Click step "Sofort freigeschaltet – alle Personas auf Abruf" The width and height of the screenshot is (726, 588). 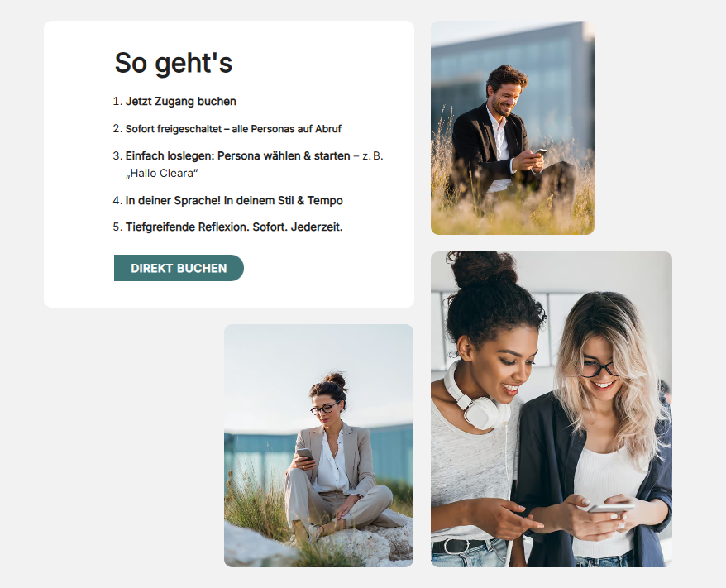(x=233, y=129)
